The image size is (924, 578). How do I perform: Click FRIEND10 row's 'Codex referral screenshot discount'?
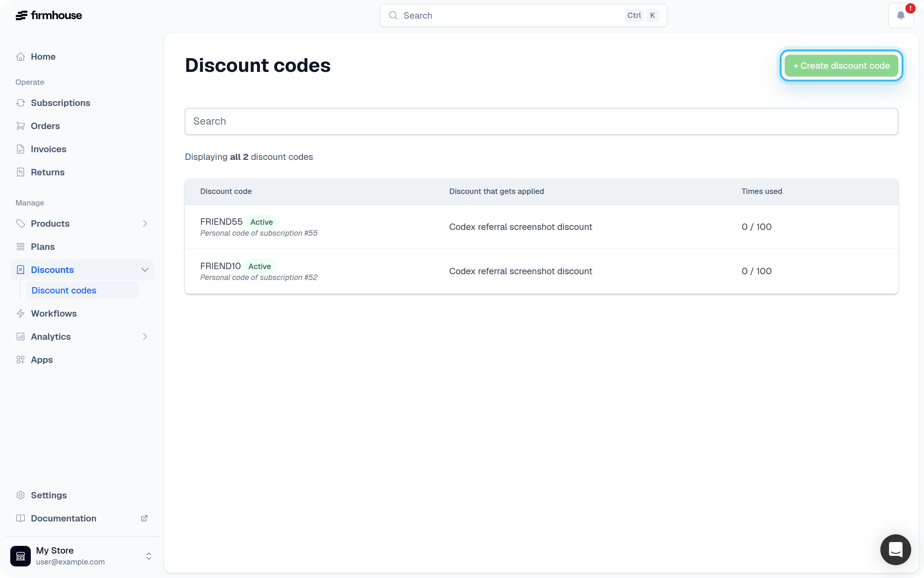[x=520, y=271]
